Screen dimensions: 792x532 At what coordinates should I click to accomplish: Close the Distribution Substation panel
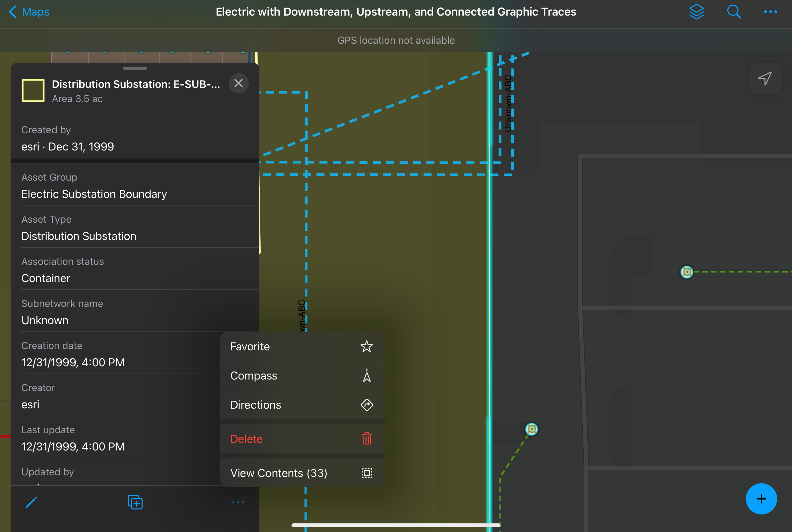point(239,83)
